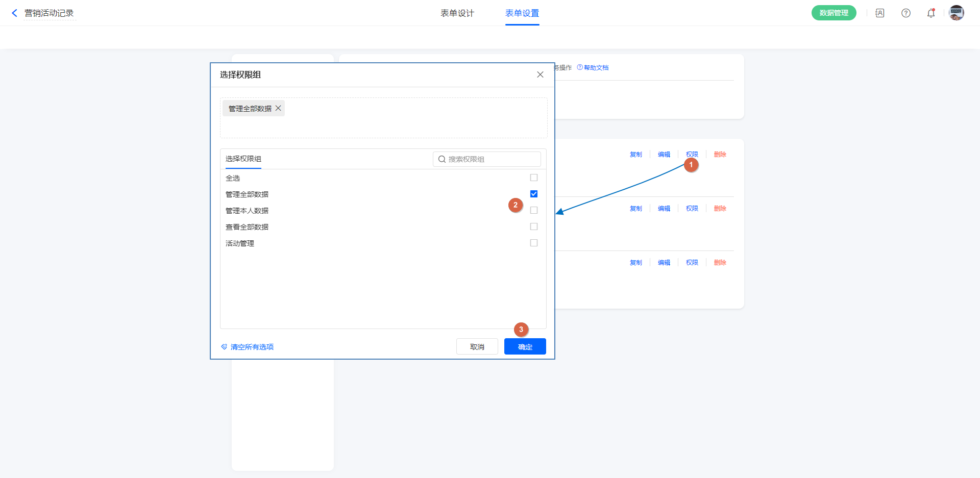The image size is (980, 478).
Task: Uncheck the 管理全部数据 checkbox
Action: [x=534, y=194]
